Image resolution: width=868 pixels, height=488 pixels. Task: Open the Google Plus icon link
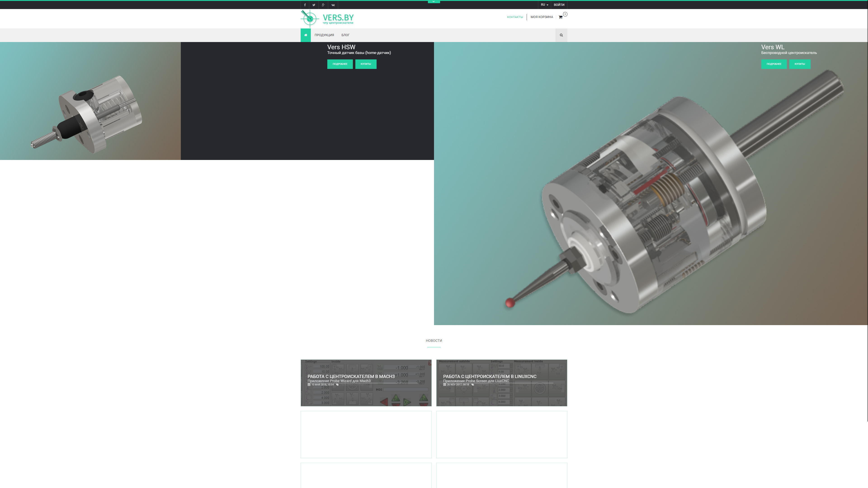[x=323, y=5]
